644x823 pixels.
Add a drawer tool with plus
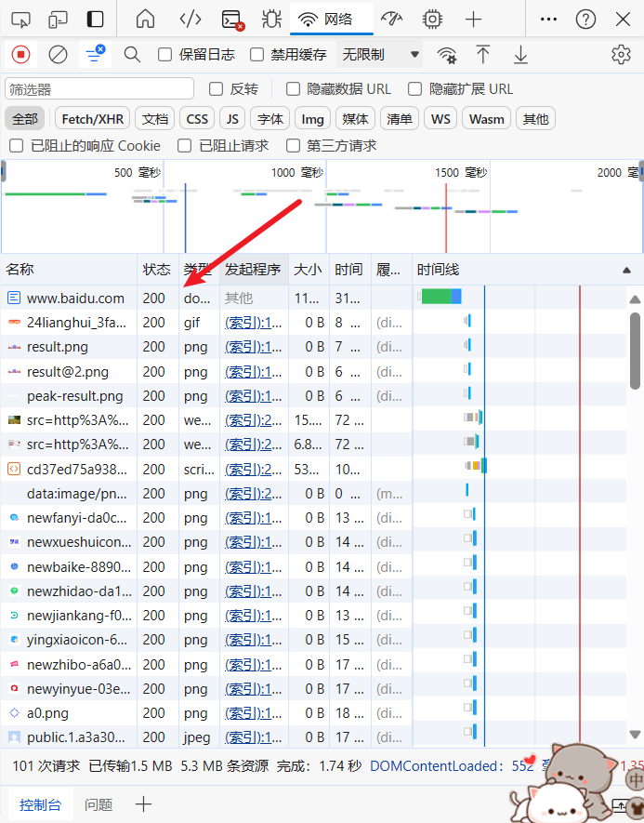pos(143,804)
